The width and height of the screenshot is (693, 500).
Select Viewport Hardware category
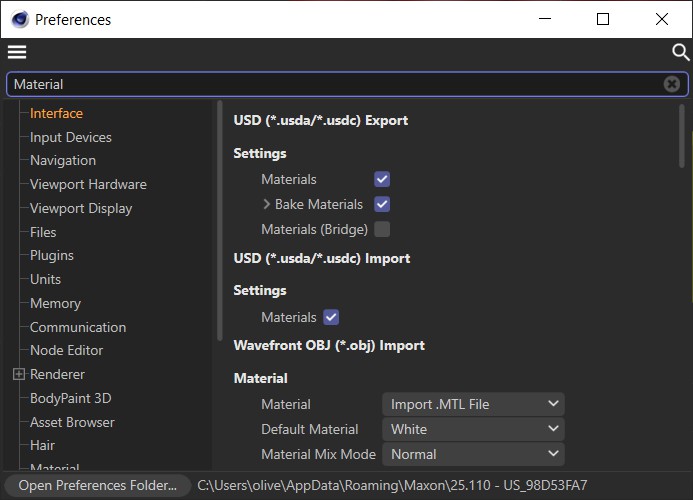click(88, 184)
